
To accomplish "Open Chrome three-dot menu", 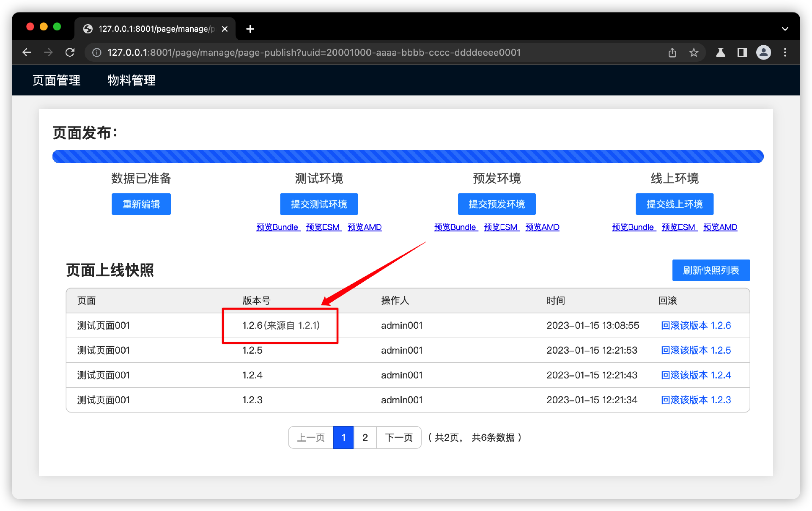I will [785, 52].
